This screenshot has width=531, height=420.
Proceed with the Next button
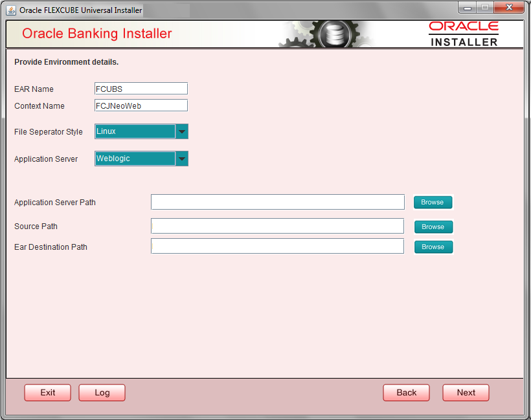pyautogui.click(x=466, y=393)
